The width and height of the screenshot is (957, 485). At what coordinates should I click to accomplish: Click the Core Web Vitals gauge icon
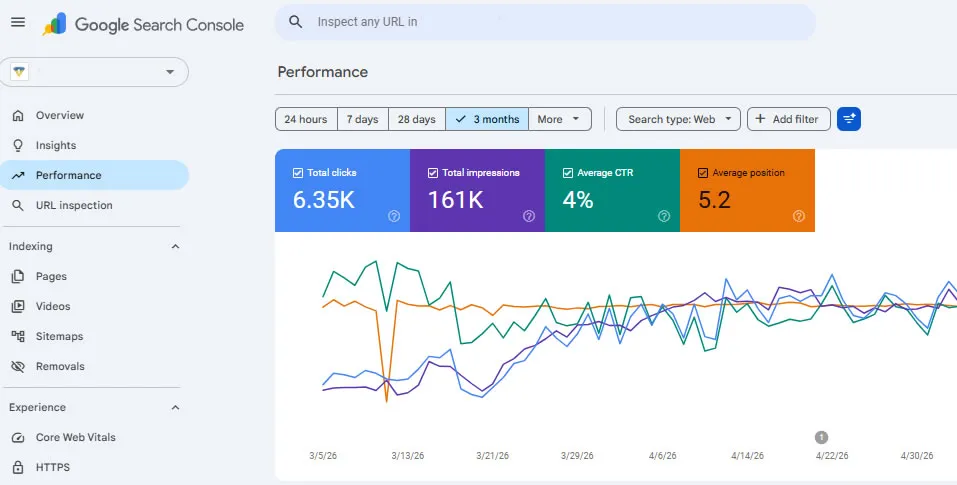tap(18, 437)
